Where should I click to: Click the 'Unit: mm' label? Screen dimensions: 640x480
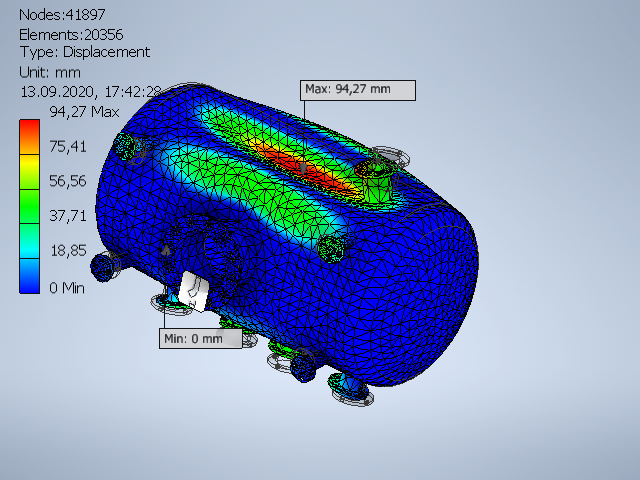(x=50, y=73)
